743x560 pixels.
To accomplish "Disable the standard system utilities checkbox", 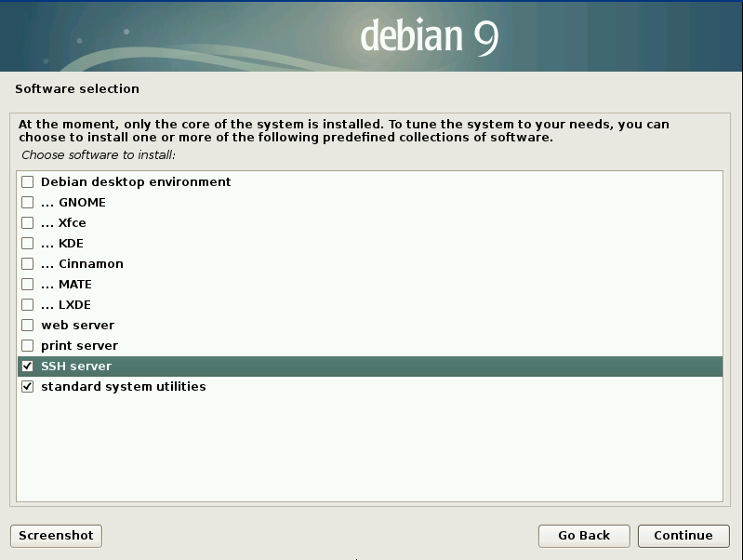I will tap(27, 387).
